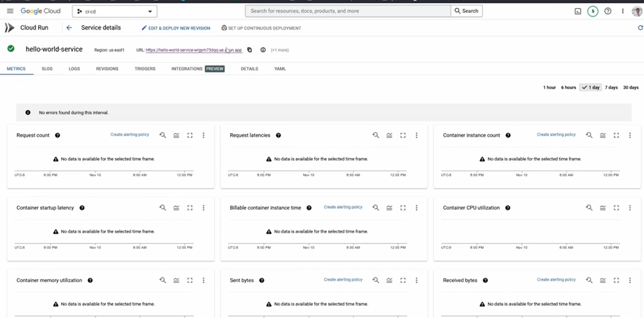Click Create alerting policy for Sent bytes
Screen dimensions: 644x318
[x=343, y=280]
